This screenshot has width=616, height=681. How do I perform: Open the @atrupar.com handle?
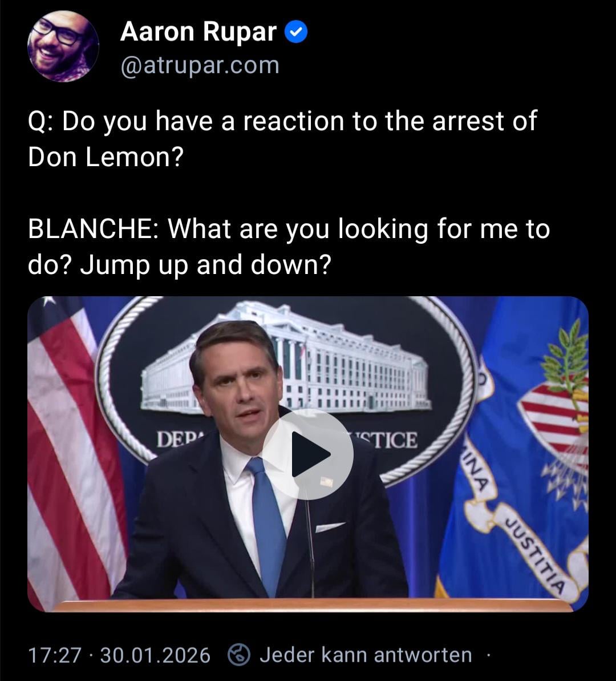[x=200, y=66]
